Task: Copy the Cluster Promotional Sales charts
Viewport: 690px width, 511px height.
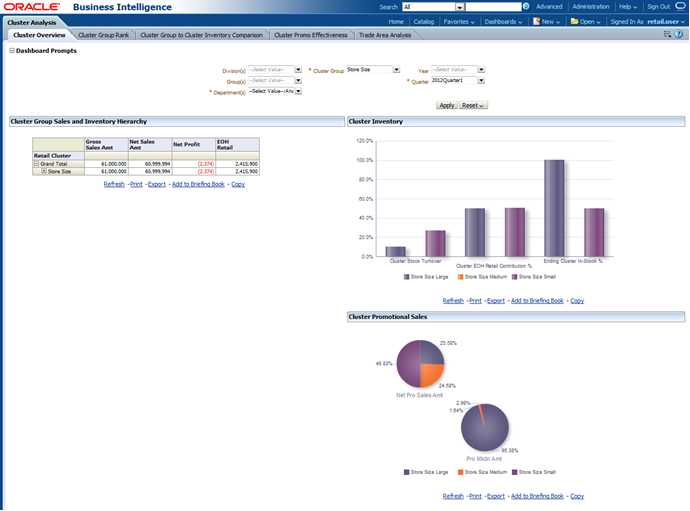Action: tap(577, 496)
